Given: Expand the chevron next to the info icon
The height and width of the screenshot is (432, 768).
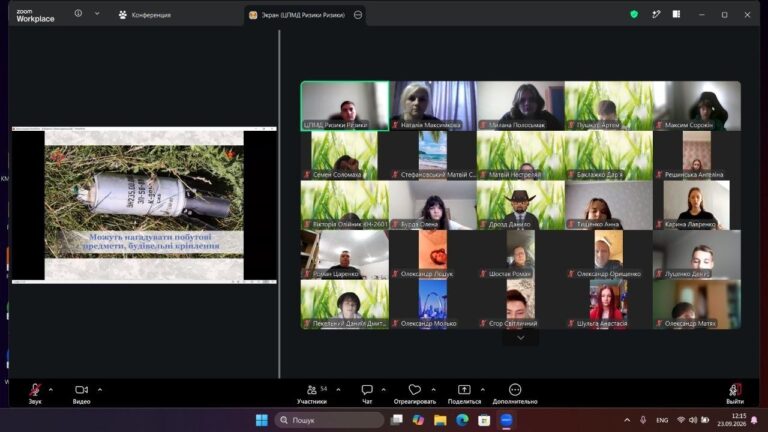Looking at the screenshot, I should pyautogui.click(x=97, y=14).
